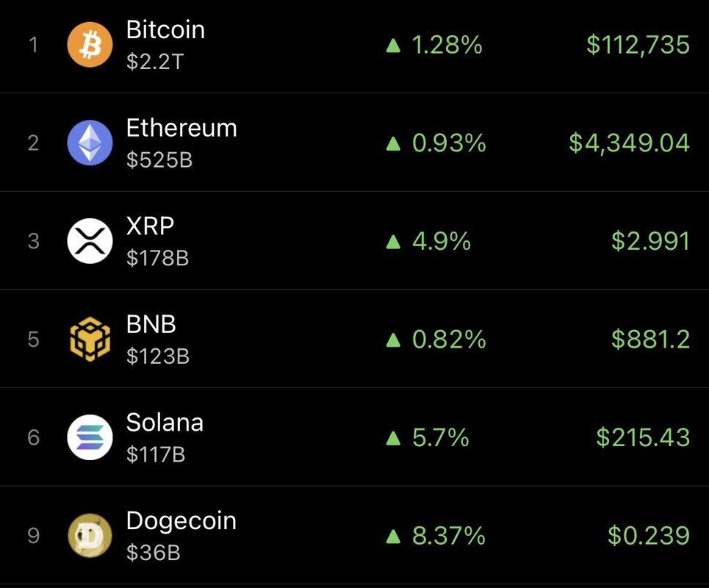Tap the Solana striped logo icon
Viewport: 709px width, 588px height.
click(x=90, y=437)
